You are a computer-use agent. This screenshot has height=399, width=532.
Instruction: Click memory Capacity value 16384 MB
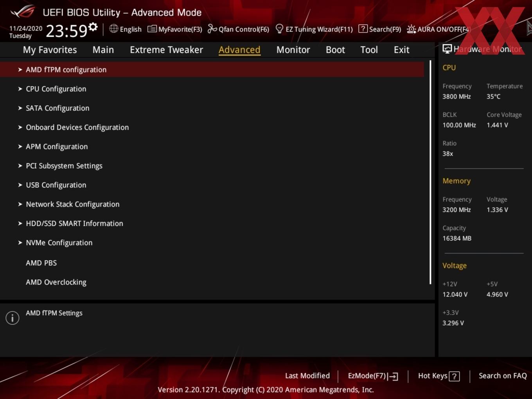(x=457, y=238)
